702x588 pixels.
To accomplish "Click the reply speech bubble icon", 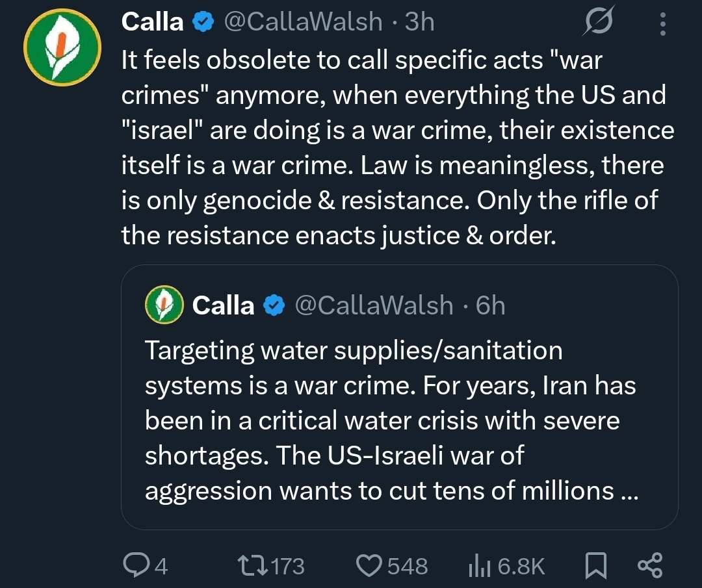I will [x=136, y=565].
